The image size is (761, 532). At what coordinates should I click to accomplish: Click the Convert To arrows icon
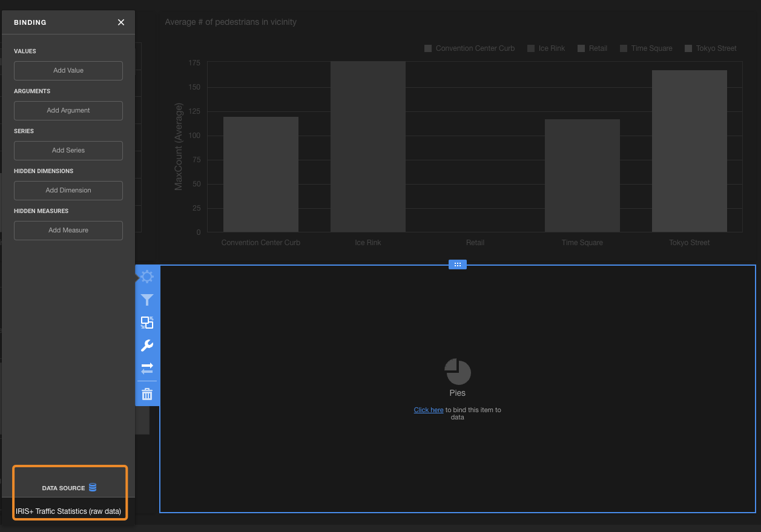pyautogui.click(x=147, y=368)
